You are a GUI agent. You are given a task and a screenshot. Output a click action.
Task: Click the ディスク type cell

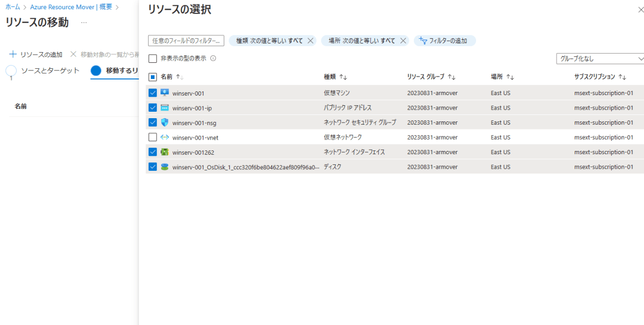pyautogui.click(x=333, y=167)
